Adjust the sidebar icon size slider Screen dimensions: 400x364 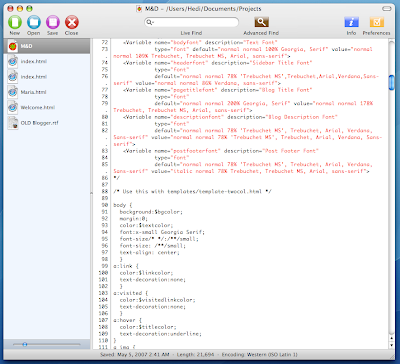pos(25,344)
